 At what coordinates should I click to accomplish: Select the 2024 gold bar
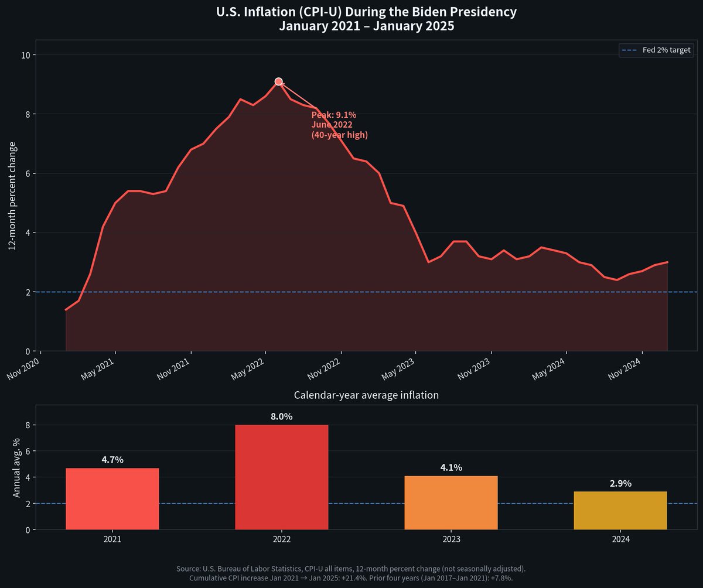620,511
